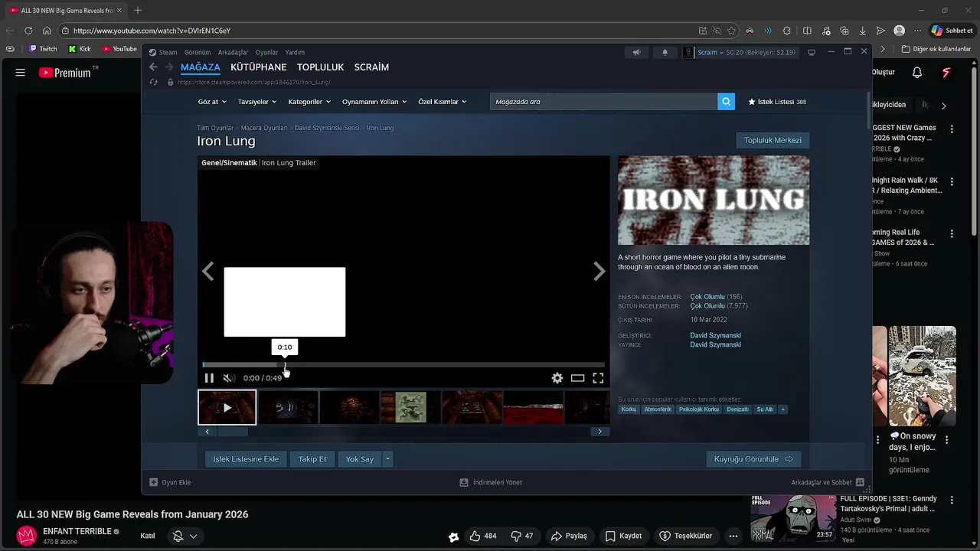
Task: Click the Korku tag
Action: point(629,409)
